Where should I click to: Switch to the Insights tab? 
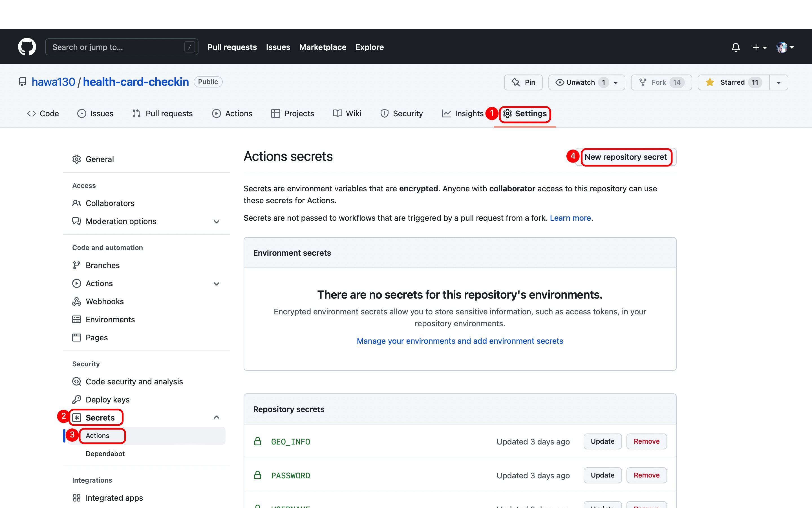463,113
